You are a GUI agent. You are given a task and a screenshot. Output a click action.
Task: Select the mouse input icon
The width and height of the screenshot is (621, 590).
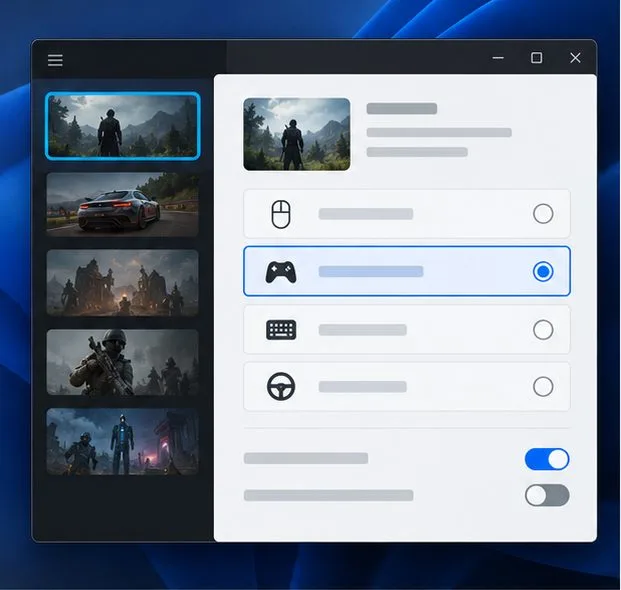pos(281,214)
